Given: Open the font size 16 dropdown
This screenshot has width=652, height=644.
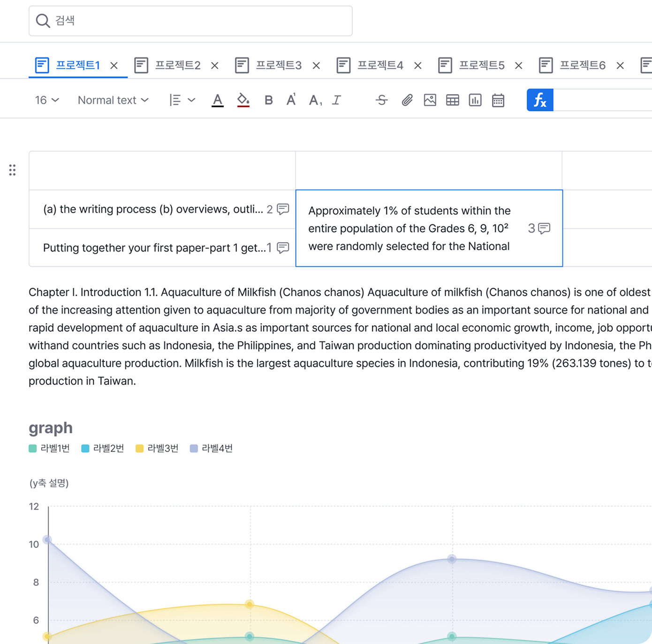Looking at the screenshot, I should click(47, 100).
